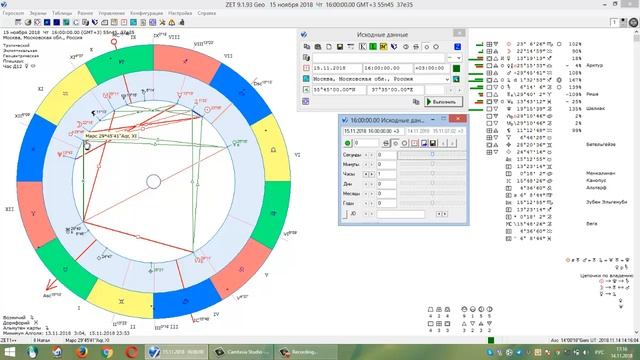Click the chart wheel icon in main toolbar
Image resolution: width=640 pixels, height=360 pixels.
pos(37,22)
